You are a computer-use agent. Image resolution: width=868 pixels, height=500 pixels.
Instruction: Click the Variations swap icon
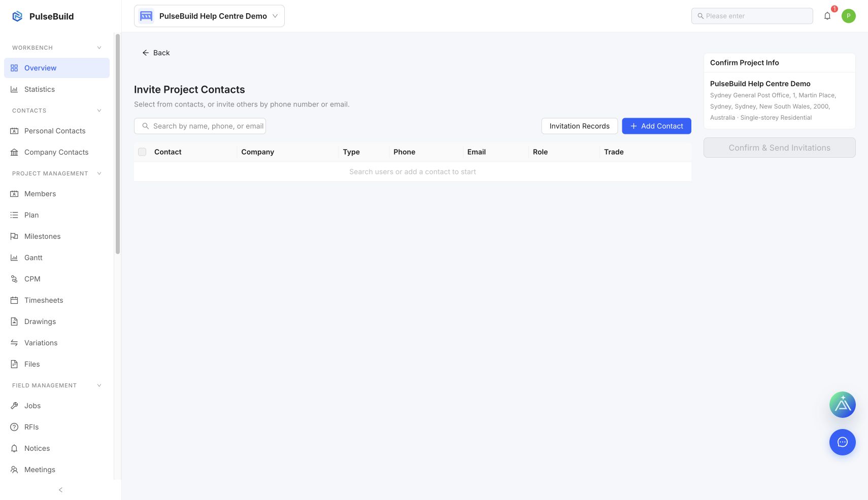(14, 343)
